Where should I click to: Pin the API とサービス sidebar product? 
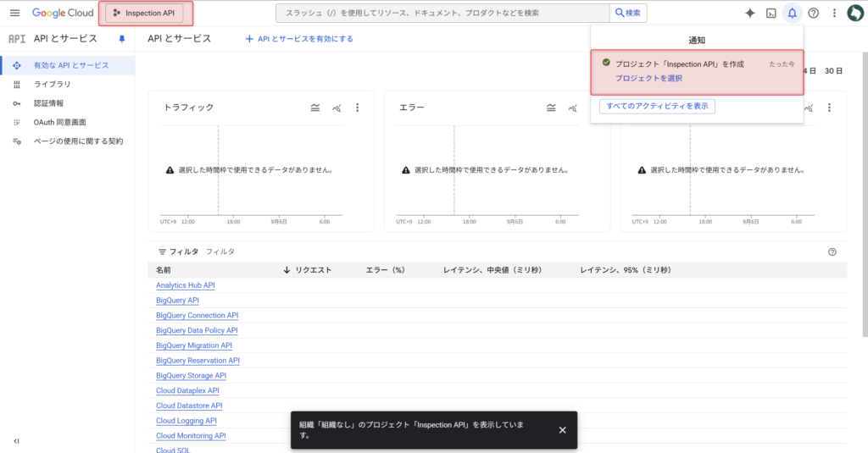121,39
